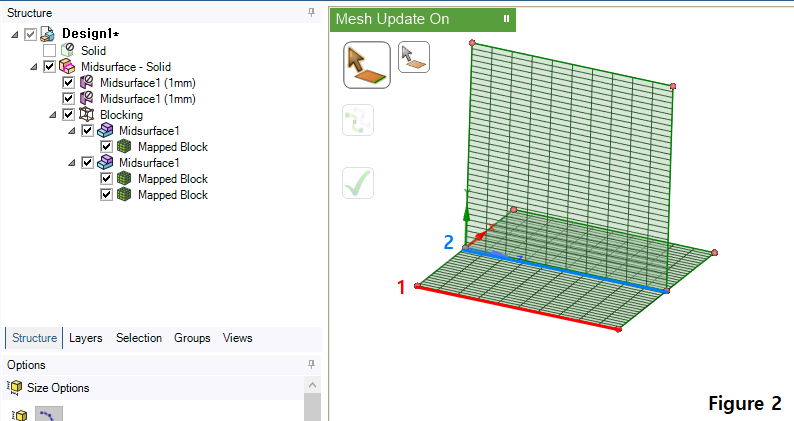794x421 pixels.
Task: Click the Midsurface - Solid component icon
Action: click(67, 66)
